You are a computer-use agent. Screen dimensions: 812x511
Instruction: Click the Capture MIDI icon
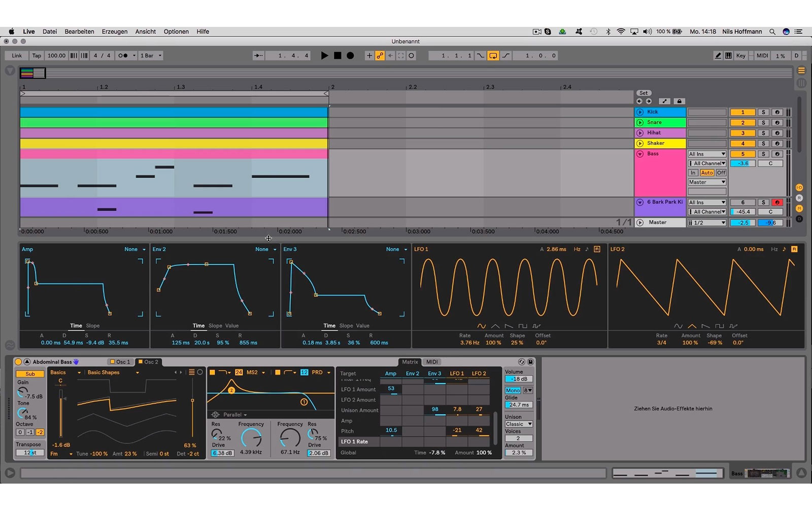401,56
